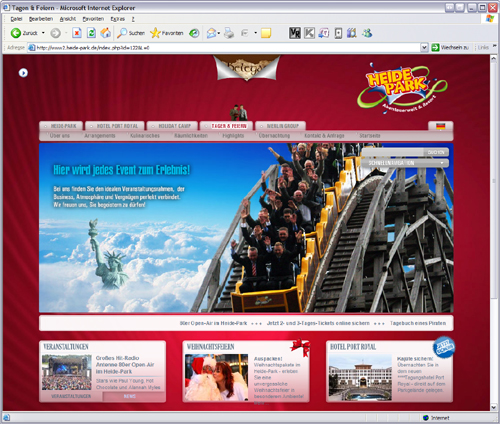Open the Bearbeiten menu
Viewport: 500px width, 424px height.
41,19
